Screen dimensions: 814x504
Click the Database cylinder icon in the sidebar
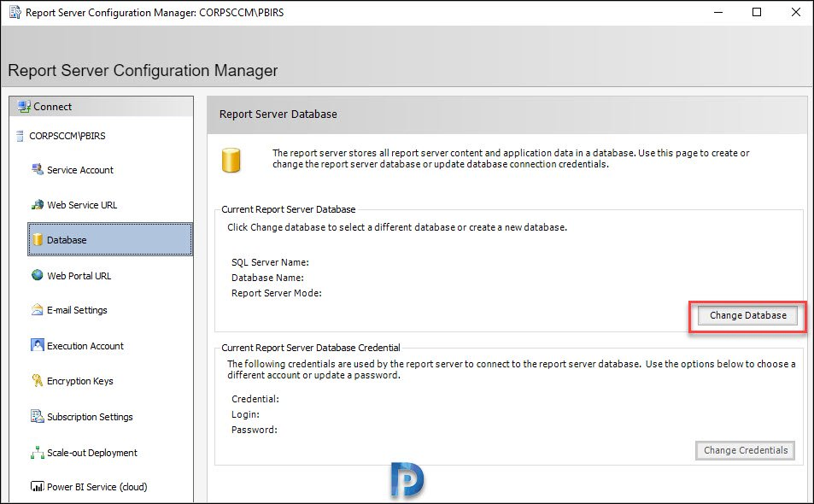(38, 239)
